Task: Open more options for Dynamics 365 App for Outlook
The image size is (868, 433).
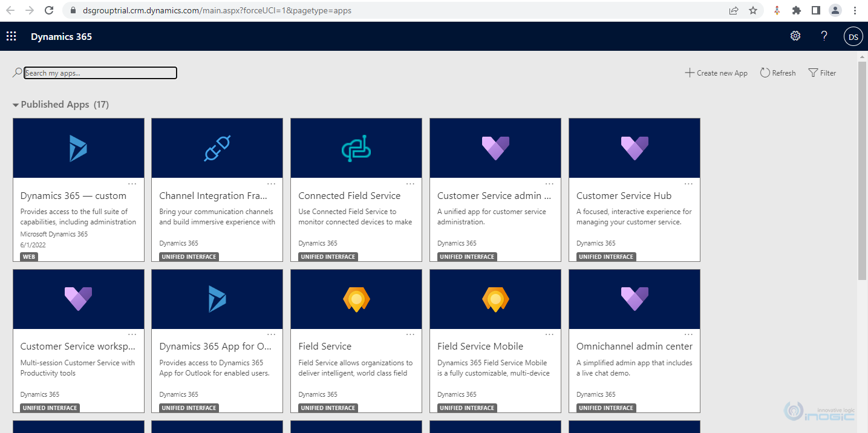Action: pyautogui.click(x=272, y=334)
